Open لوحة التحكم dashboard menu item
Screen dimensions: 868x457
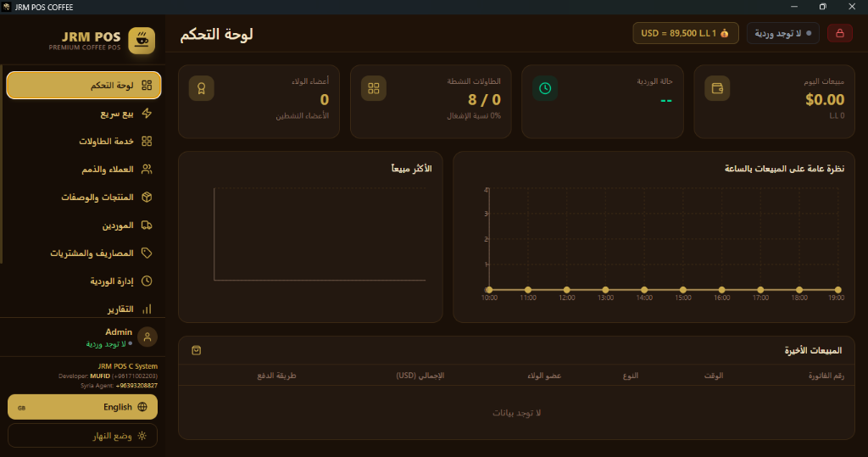pyautogui.click(x=84, y=86)
